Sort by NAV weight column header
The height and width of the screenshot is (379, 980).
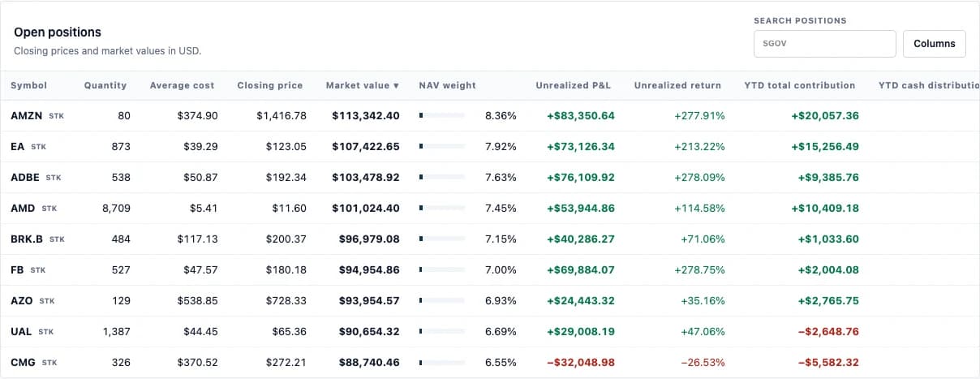[447, 85]
